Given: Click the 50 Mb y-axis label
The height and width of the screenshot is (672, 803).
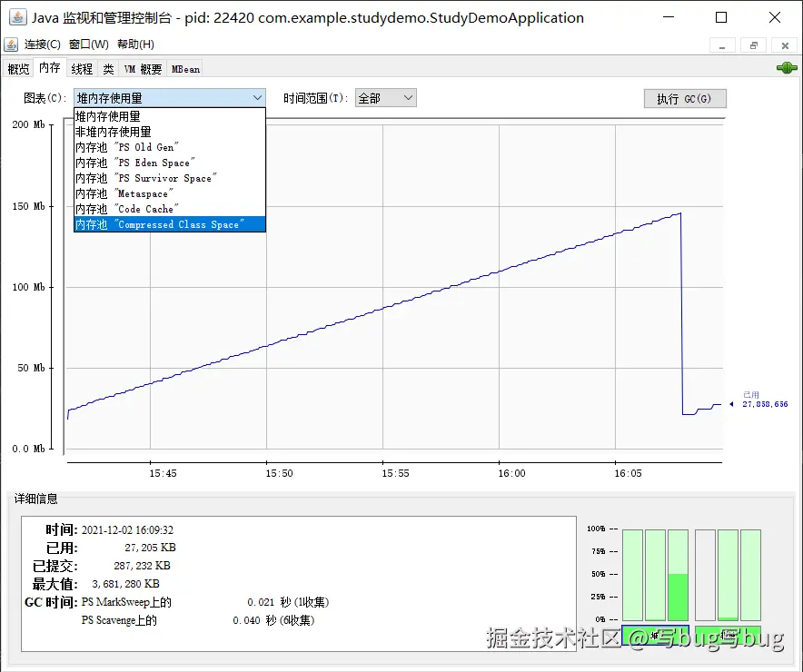Looking at the screenshot, I should 31,368.
